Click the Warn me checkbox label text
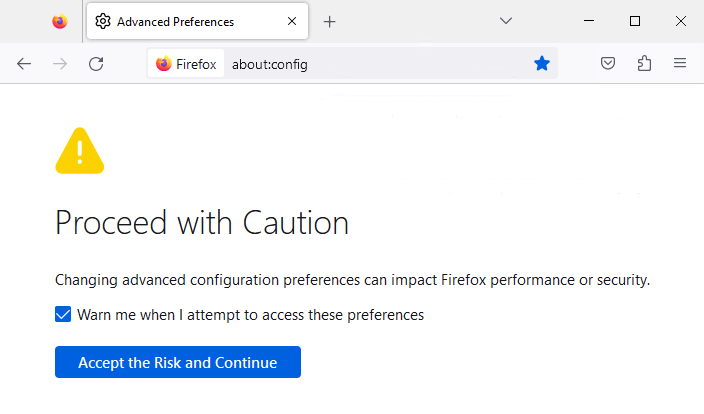 250,315
